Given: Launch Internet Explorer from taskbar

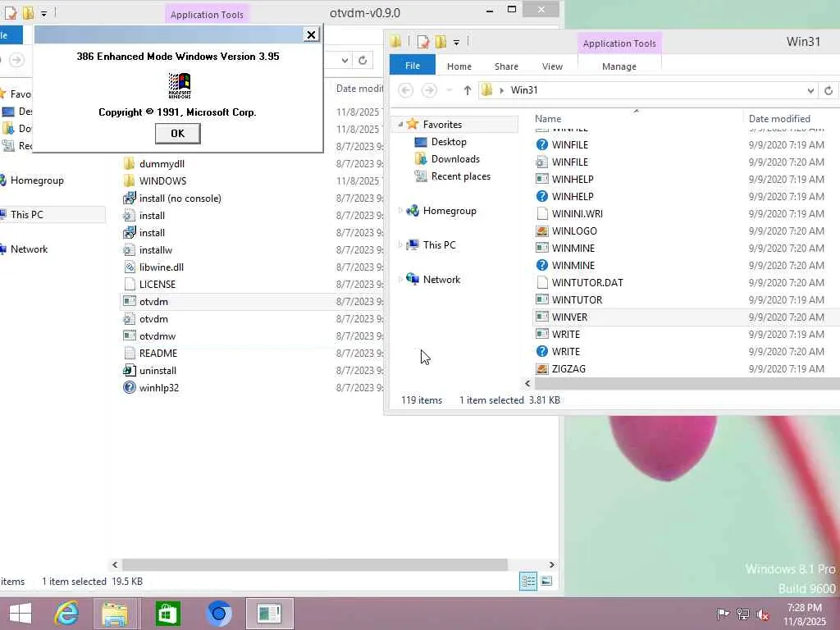Looking at the screenshot, I should pos(67,614).
